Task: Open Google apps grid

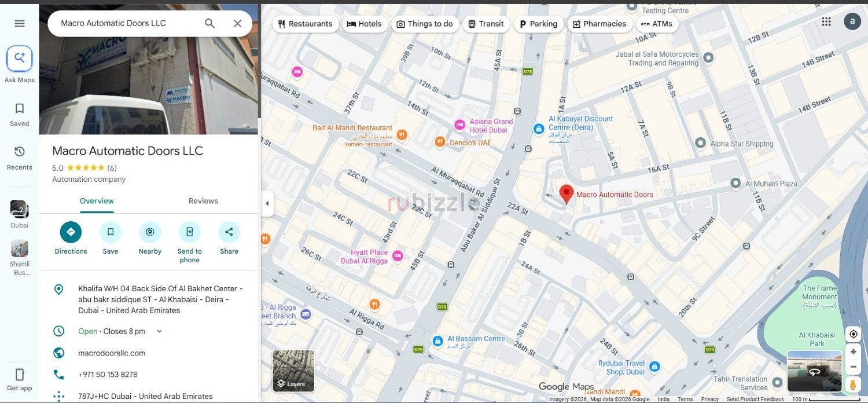Action: pos(826,21)
